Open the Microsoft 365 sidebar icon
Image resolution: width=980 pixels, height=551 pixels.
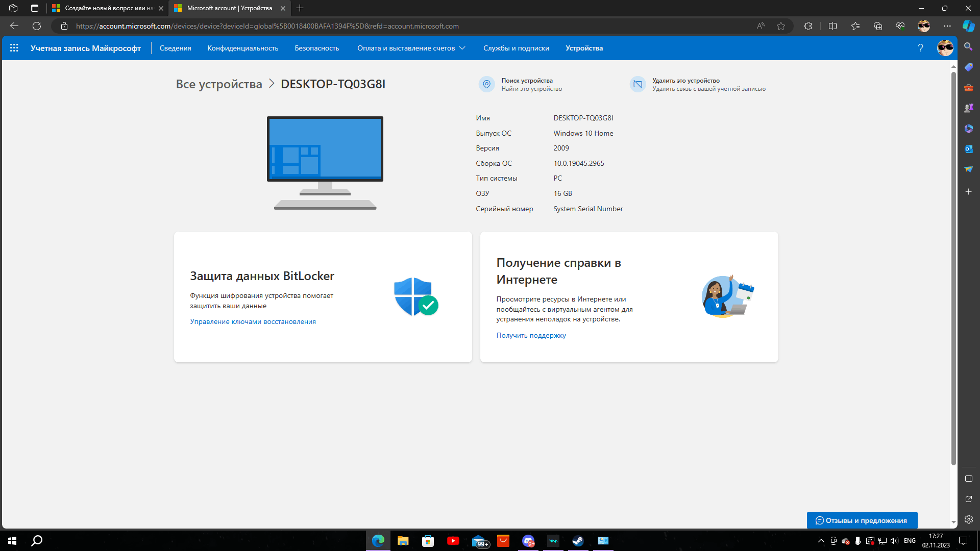[968, 129]
